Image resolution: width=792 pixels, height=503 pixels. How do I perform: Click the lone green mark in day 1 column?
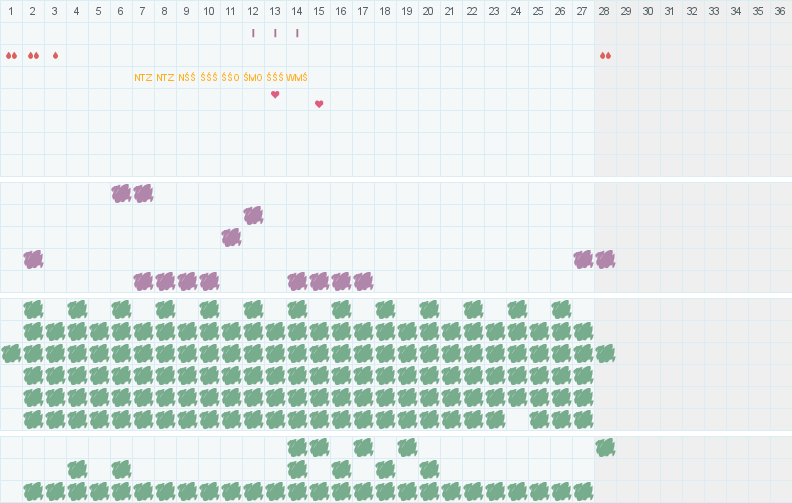pyautogui.click(x=11, y=353)
